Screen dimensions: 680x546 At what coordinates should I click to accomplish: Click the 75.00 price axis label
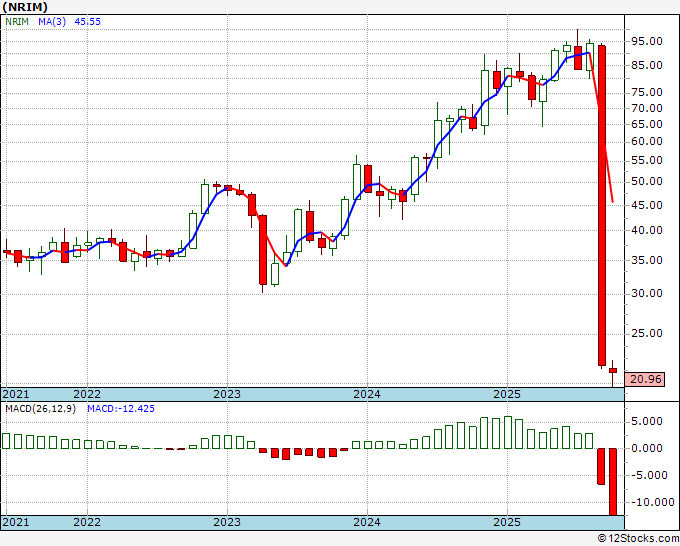[x=647, y=92]
